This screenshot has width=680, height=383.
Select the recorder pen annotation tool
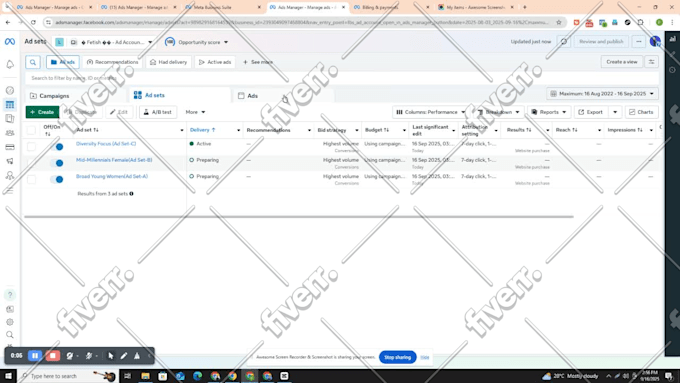[124, 356]
